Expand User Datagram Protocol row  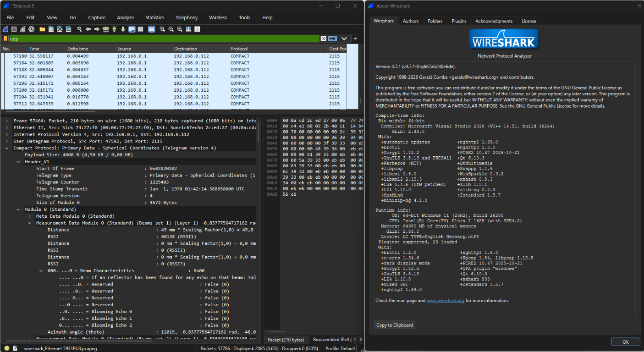tap(7, 142)
